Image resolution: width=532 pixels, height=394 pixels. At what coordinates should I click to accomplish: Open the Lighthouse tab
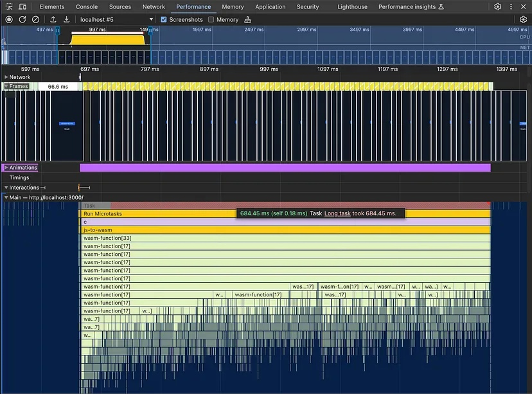coord(352,6)
